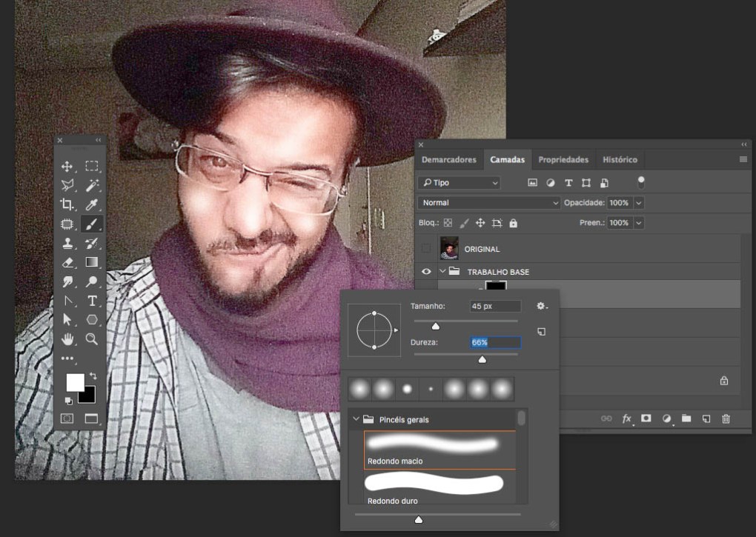The height and width of the screenshot is (537, 756).
Task: Select the Eraser tool
Action: [x=67, y=262]
